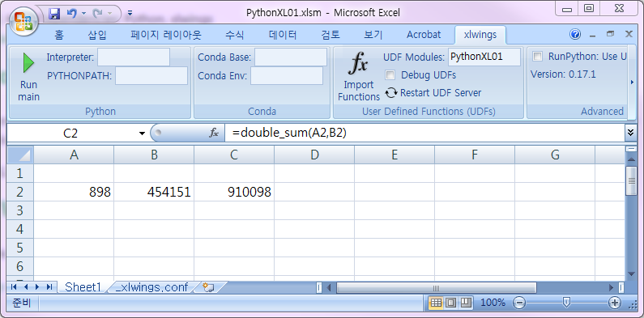Restore the workbook window icon
The height and width of the screenshot is (318, 644).
[610, 34]
